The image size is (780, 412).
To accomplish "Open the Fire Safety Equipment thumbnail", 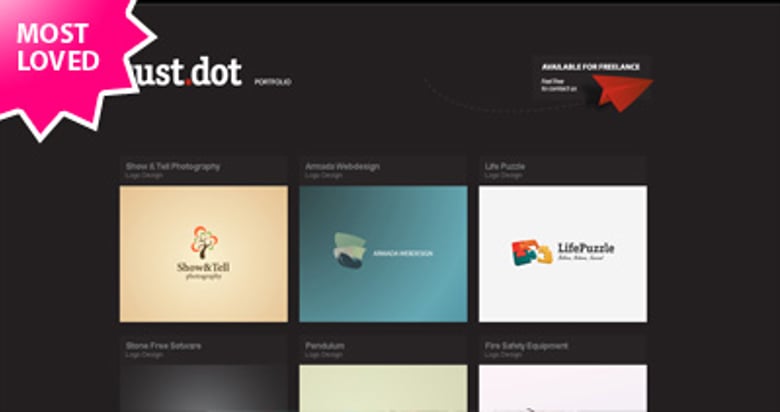I will (x=563, y=389).
